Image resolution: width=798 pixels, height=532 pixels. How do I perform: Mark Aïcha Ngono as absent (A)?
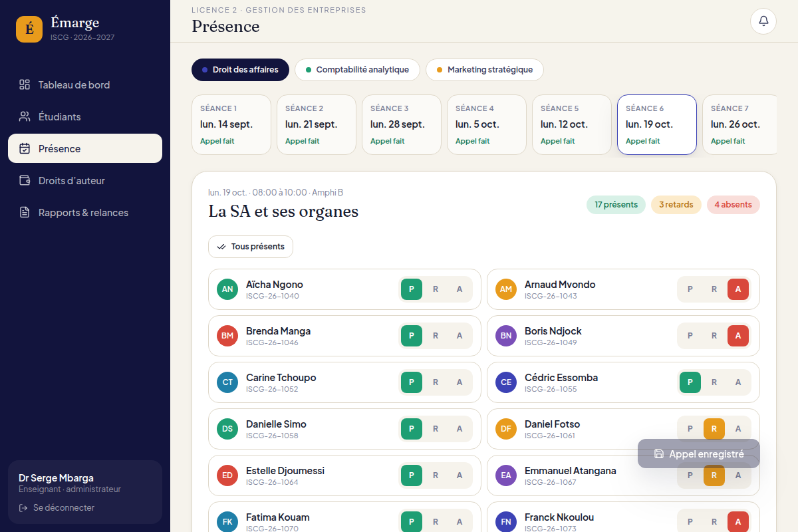coord(460,289)
